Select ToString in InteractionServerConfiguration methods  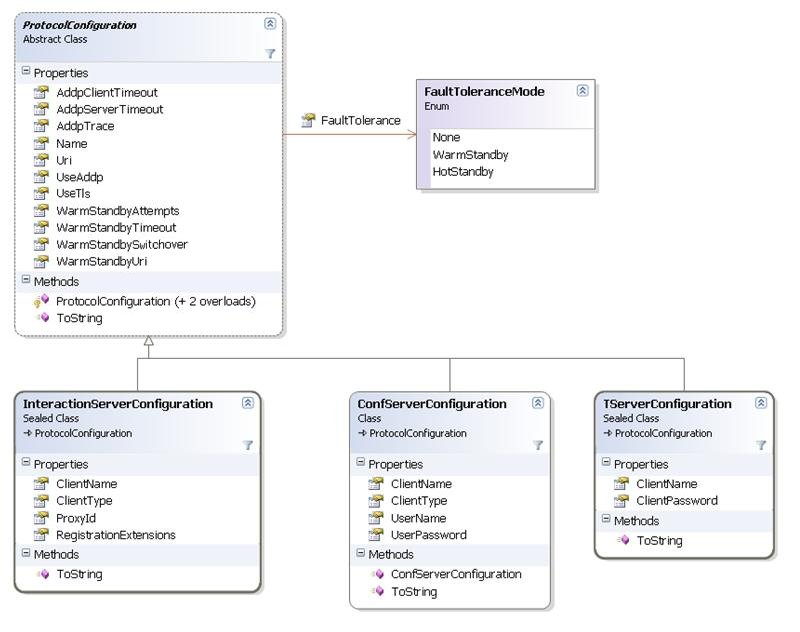80,574
